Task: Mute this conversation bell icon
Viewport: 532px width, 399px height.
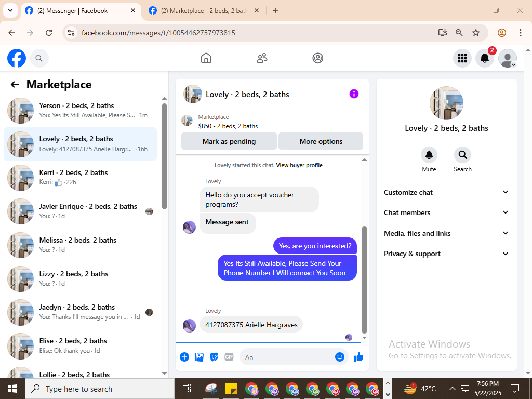Action: pos(429,155)
